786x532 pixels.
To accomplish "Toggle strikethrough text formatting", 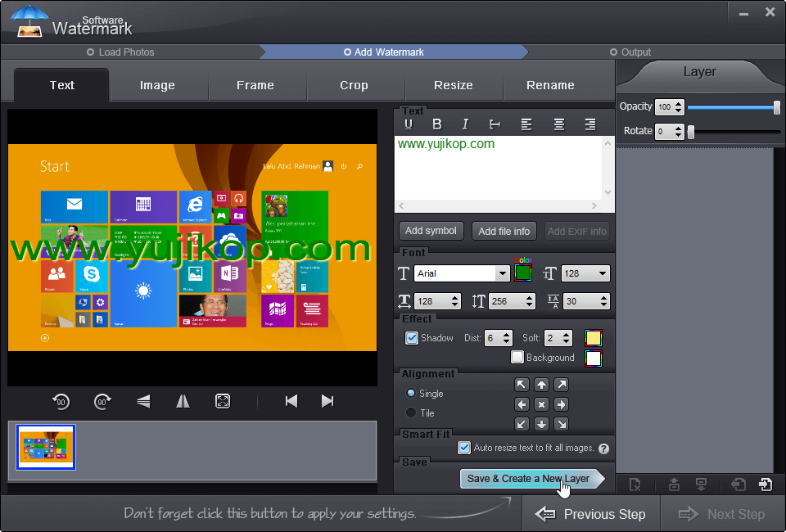I will (495, 124).
